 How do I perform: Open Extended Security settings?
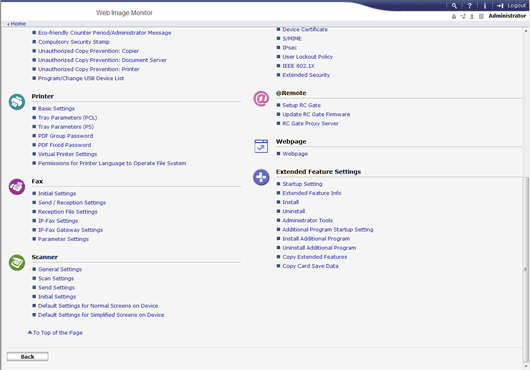[x=306, y=75]
